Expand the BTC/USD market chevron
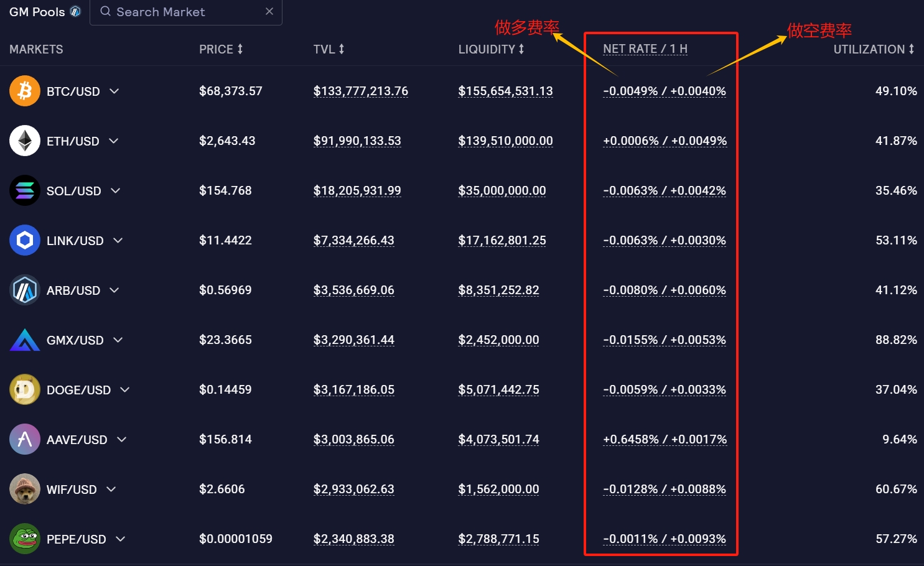The width and height of the screenshot is (924, 566). tap(114, 91)
